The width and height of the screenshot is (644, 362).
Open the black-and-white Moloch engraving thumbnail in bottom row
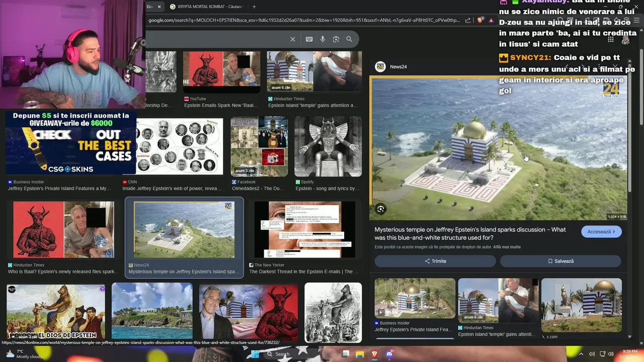coord(333,312)
